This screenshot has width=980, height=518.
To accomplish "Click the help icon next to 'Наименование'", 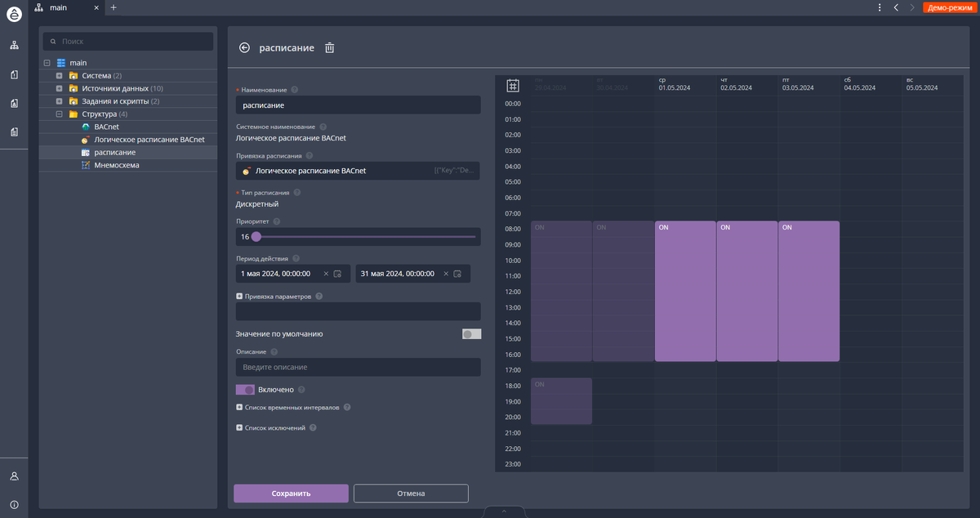I will 295,90.
